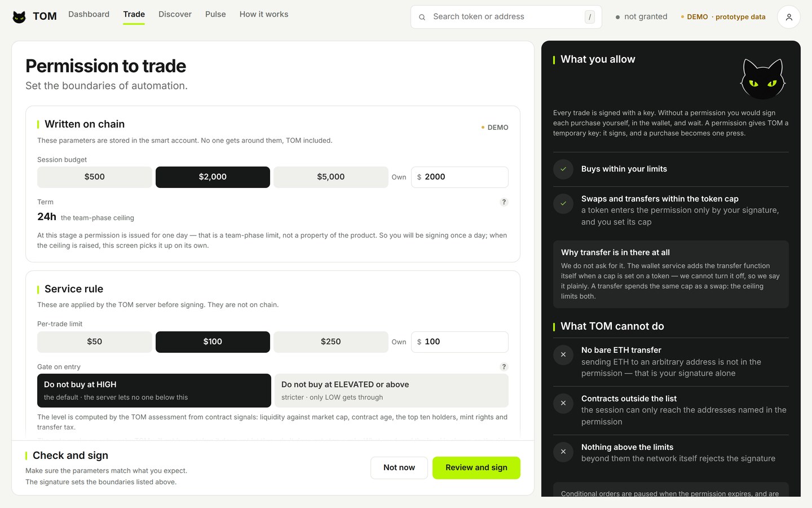Image resolution: width=812 pixels, height=508 pixels.
Task: Open the user profile icon
Action: pyautogui.click(x=789, y=17)
